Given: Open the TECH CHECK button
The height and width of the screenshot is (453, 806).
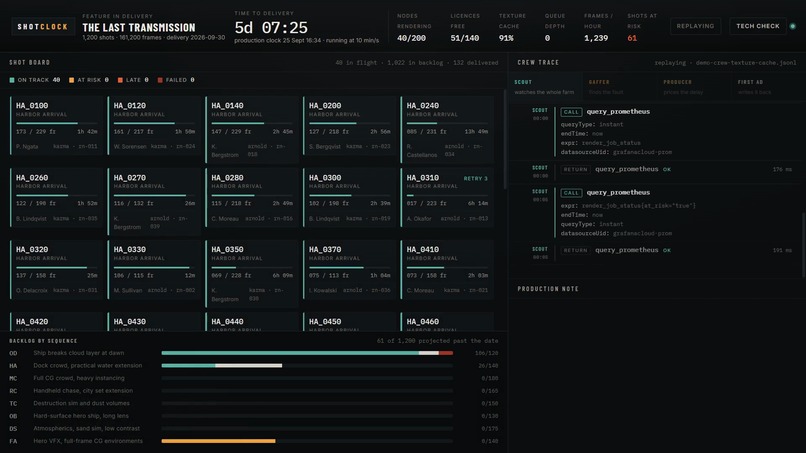Looking at the screenshot, I should (758, 26).
